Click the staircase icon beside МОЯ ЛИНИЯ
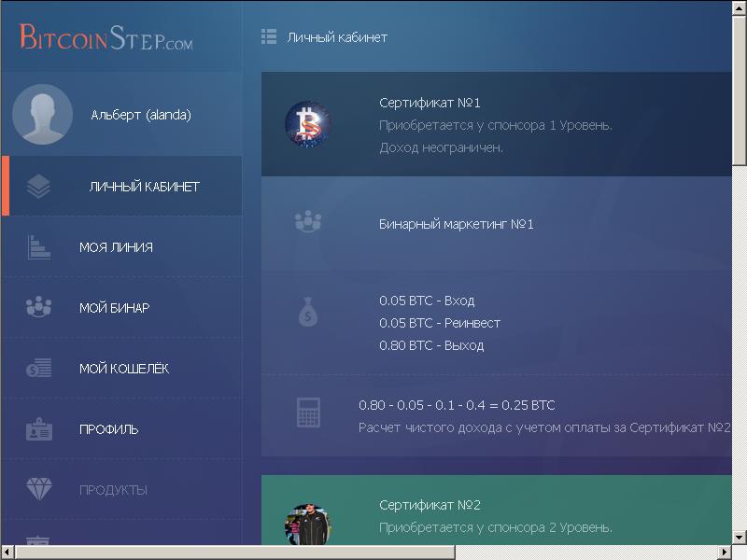747x560 pixels. point(38,246)
